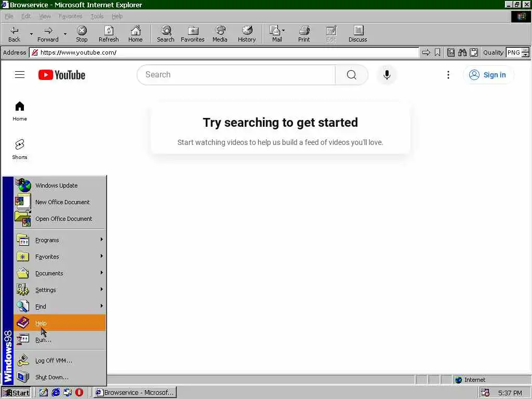532x399 pixels.
Task: Choose Open Office Document
Action: tap(60, 219)
